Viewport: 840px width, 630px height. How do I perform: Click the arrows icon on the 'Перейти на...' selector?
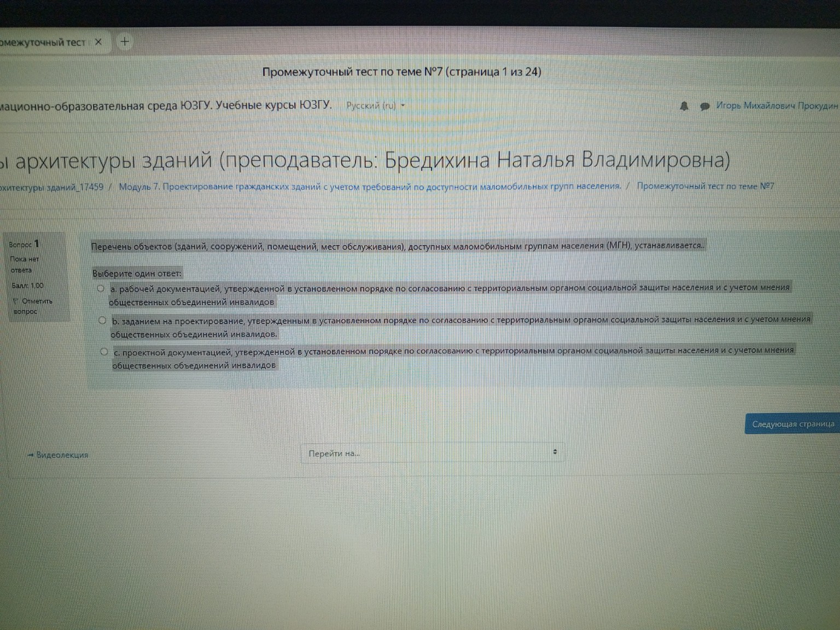[555, 451]
